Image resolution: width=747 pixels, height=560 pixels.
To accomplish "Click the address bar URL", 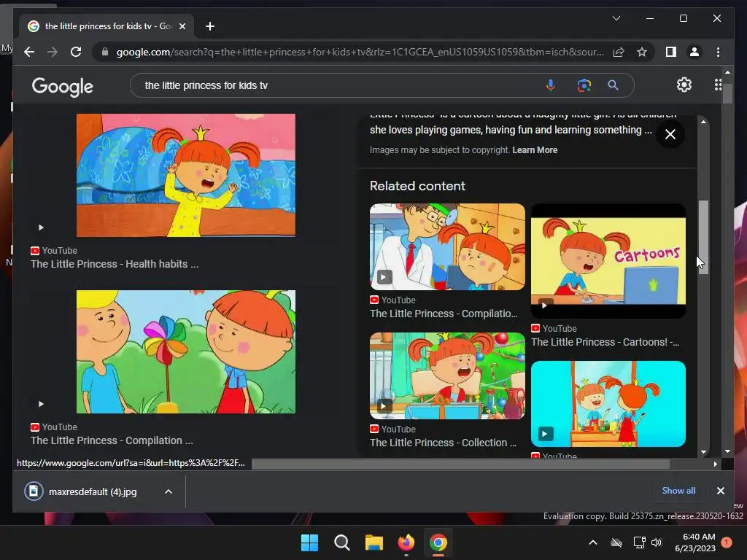I will point(360,52).
